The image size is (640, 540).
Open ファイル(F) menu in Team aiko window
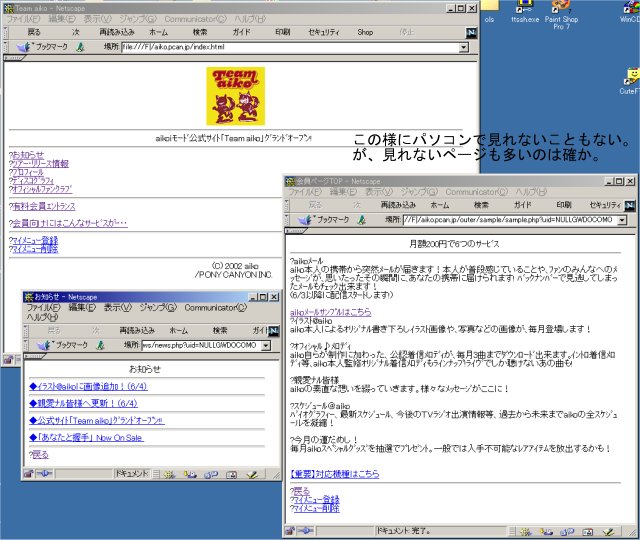(23, 19)
